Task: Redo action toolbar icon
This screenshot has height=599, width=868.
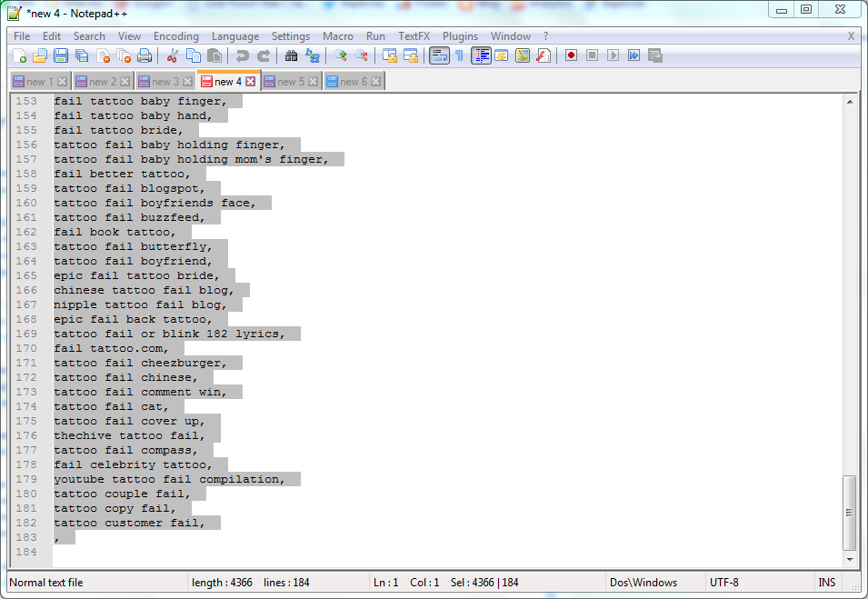Action: point(264,55)
